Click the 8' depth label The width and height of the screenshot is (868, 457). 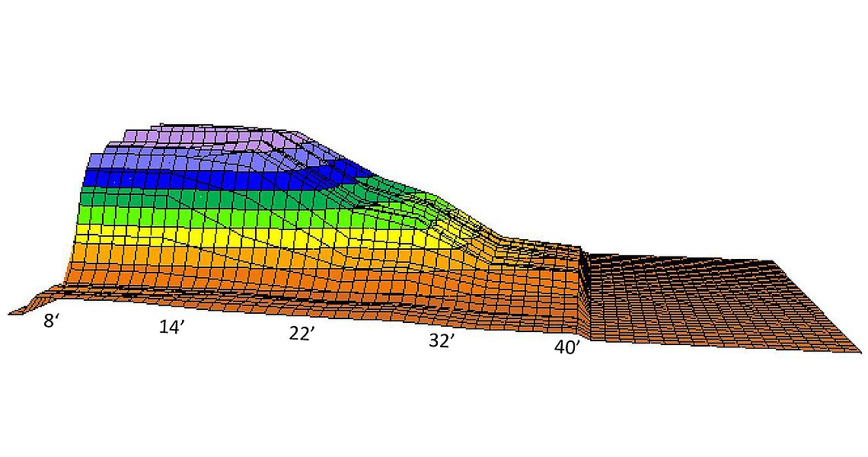[52, 321]
